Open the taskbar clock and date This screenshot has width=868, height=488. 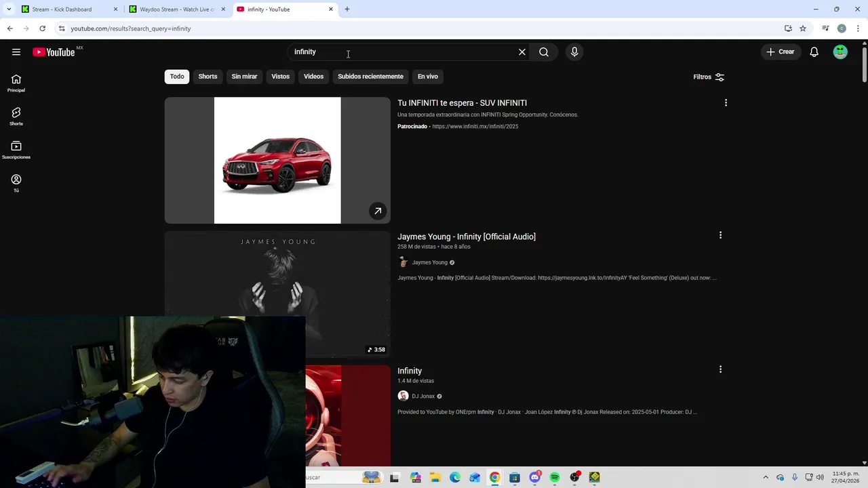(846, 477)
